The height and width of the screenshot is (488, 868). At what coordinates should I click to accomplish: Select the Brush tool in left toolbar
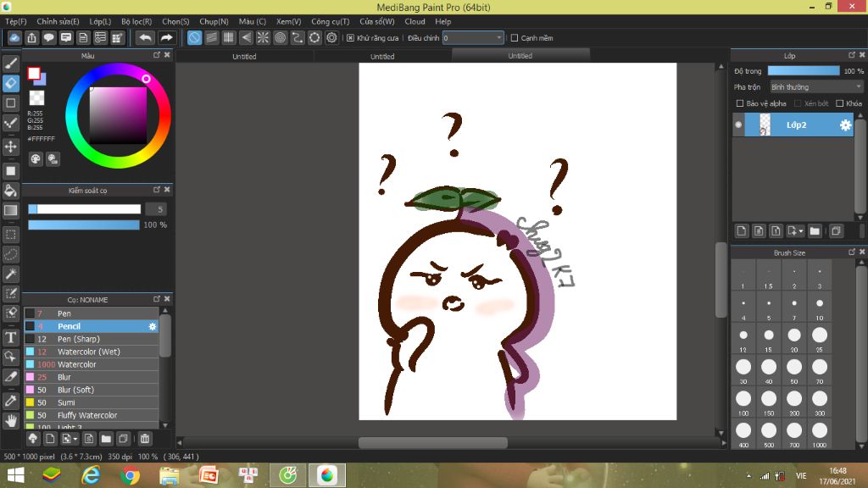coord(10,63)
